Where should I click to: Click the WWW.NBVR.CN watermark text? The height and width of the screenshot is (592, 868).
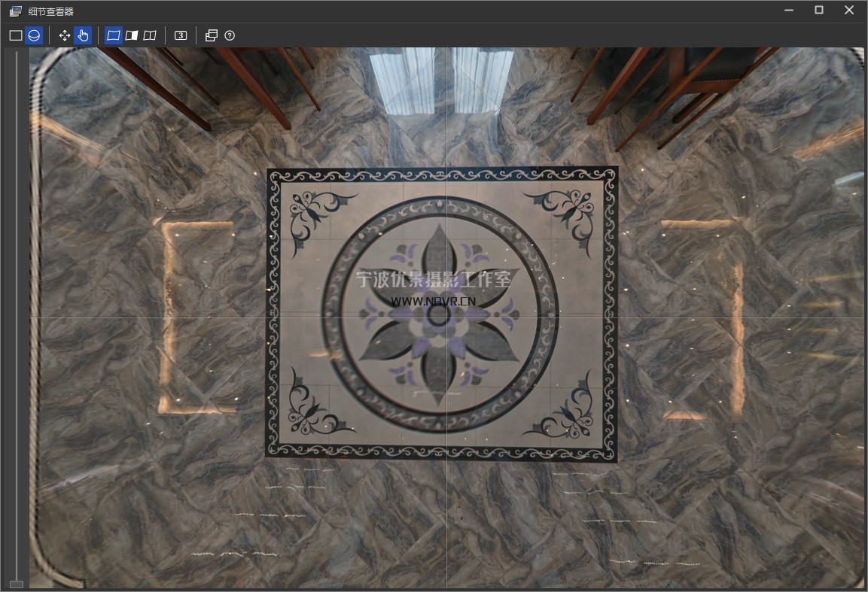433,300
